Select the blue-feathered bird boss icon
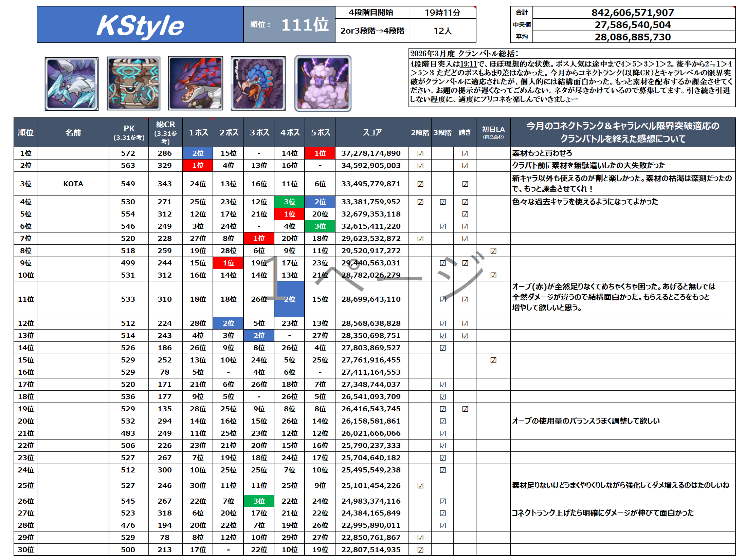 [x=258, y=83]
